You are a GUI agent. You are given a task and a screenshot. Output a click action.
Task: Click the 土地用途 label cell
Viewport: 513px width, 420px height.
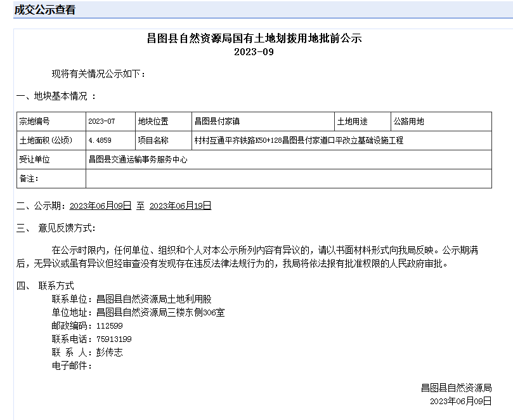click(363, 121)
